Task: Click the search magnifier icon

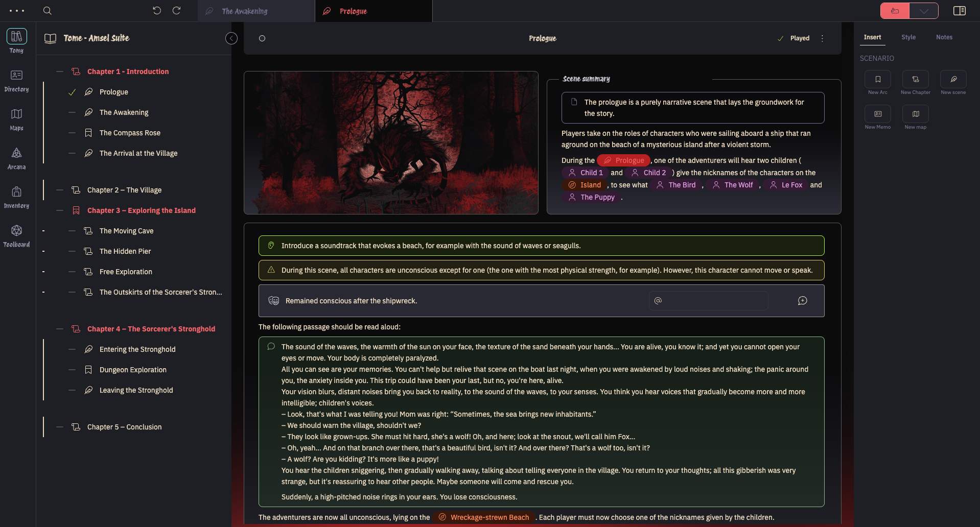Action: click(48, 11)
